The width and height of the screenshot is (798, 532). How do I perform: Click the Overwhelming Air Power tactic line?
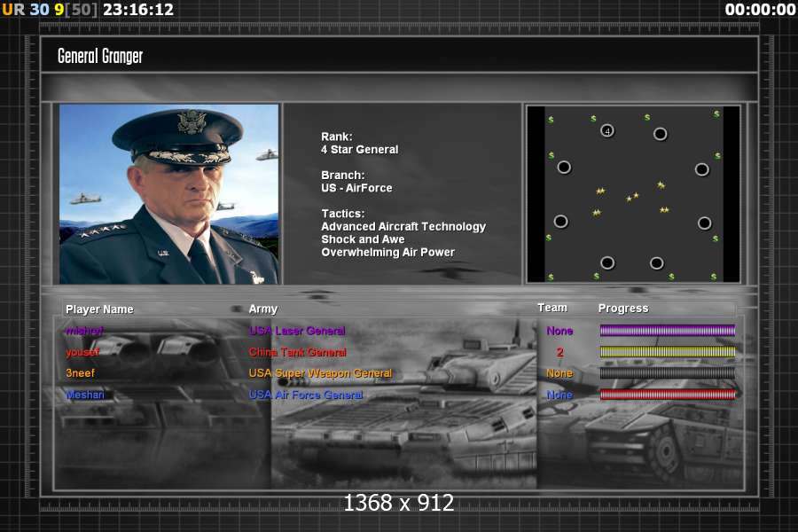[388, 253]
